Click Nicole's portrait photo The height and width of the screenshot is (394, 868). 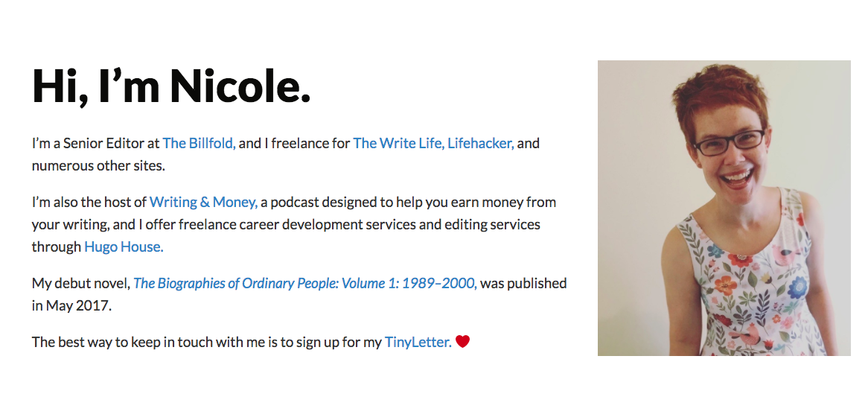click(x=724, y=208)
